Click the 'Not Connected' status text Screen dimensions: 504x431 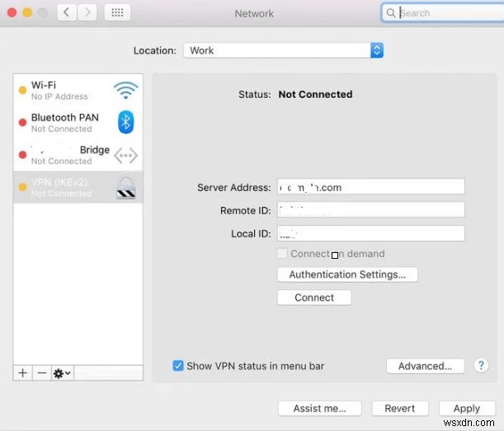(315, 95)
